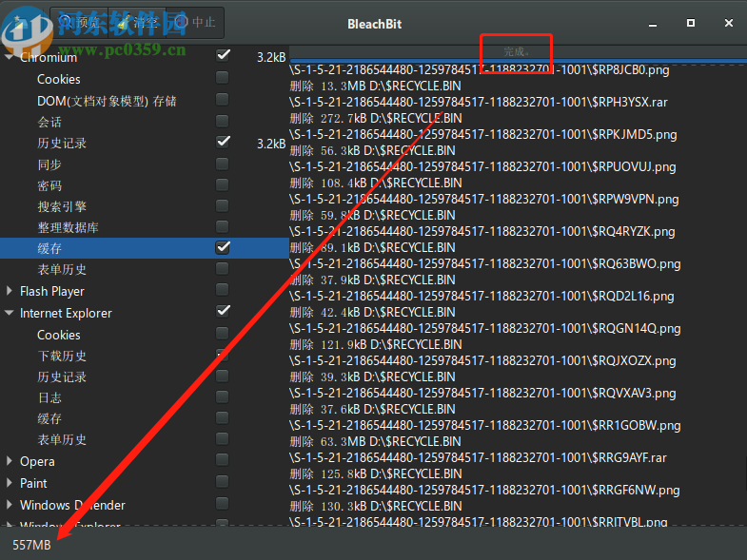Close the BleachBit window

click(728, 23)
